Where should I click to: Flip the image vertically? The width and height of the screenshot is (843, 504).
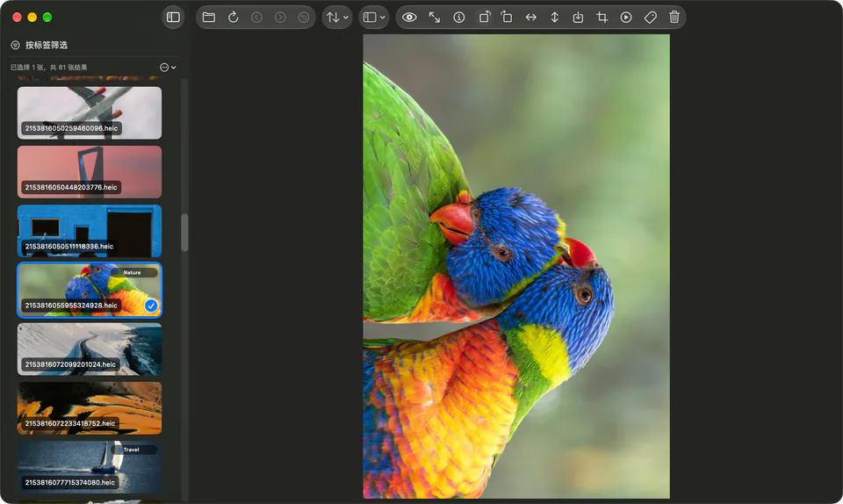554,18
